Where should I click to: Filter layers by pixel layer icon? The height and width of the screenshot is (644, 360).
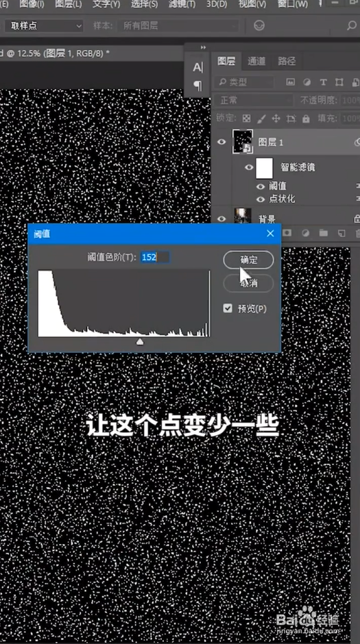[291, 82]
